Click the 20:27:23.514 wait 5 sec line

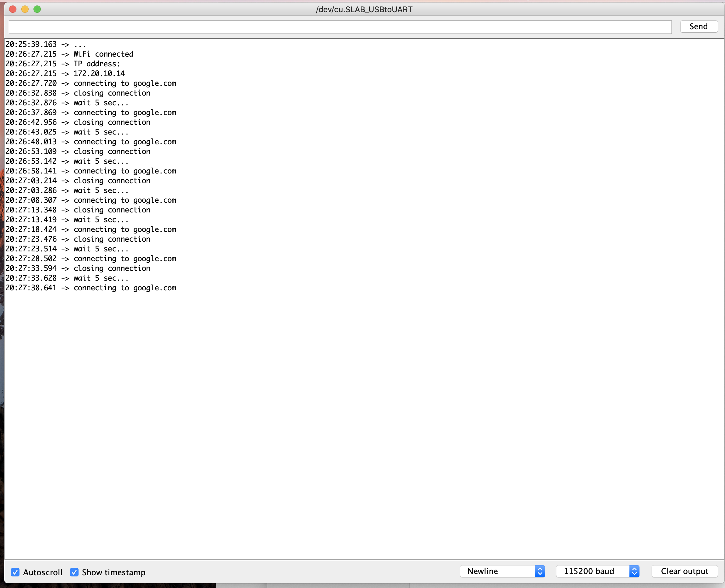coord(67,249)
